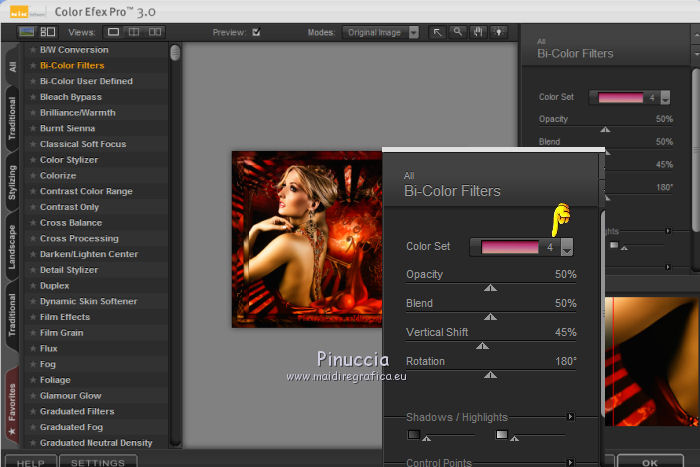
Task: Open Color Set dropdown in enlarged panel
Action: [567, 247]
